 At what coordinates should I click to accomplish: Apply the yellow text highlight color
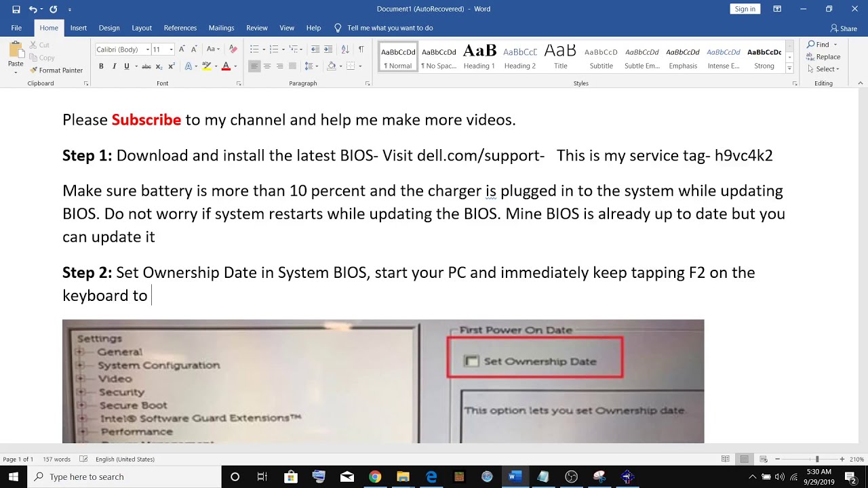(x=207, y=66)
